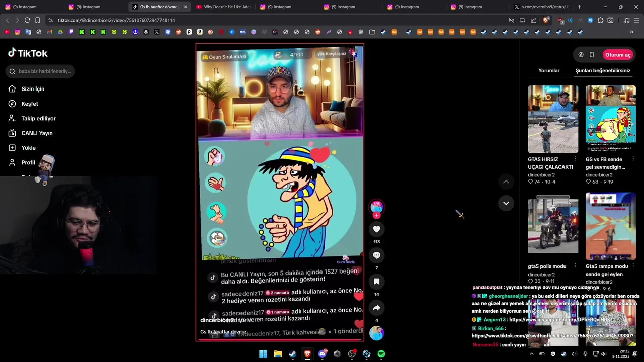The image size is (644, 362).
Task: Open Spotify from taskbar
Action: [x=381, y=354]
